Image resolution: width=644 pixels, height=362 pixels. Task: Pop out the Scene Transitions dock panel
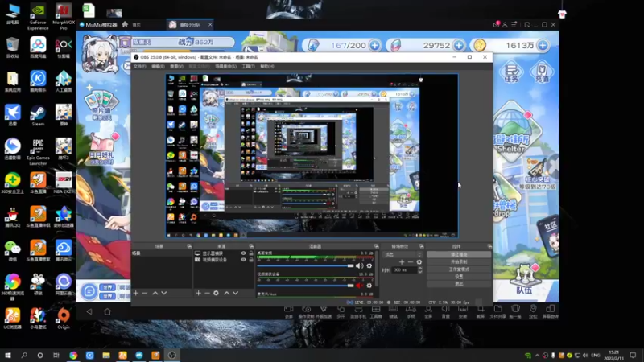(x=421, y=246)
